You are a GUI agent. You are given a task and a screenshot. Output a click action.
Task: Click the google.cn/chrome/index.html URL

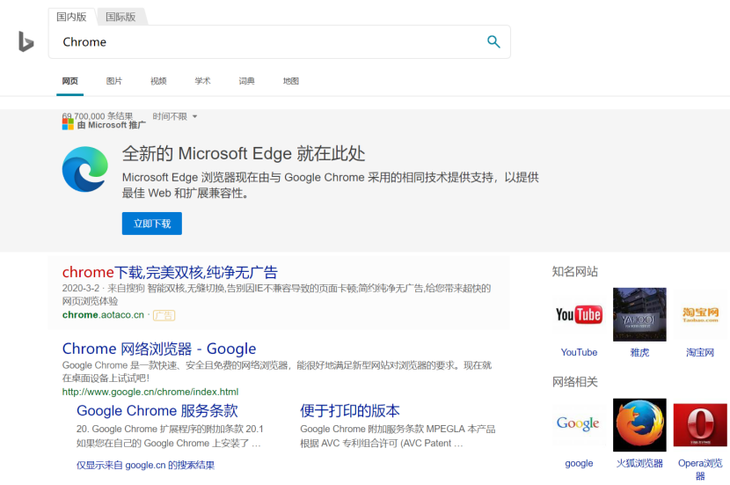(150, 392)
